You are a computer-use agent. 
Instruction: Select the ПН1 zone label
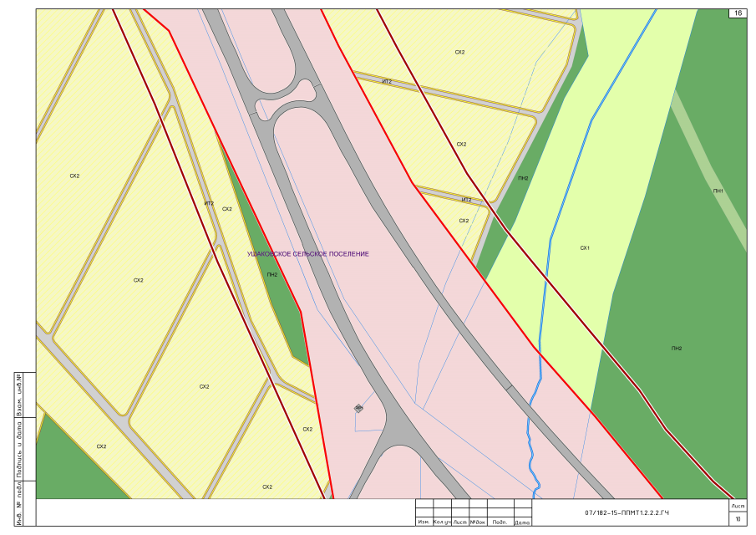click(x=718, y=191)
